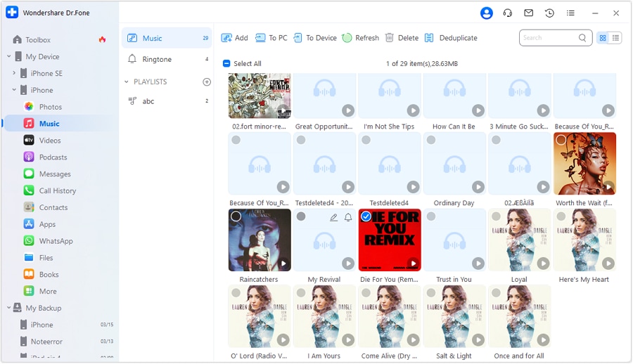Screen dimensions: 633x364
Task: Open the abc playlist
Action: pyautogui.click(x=166, y=101)
